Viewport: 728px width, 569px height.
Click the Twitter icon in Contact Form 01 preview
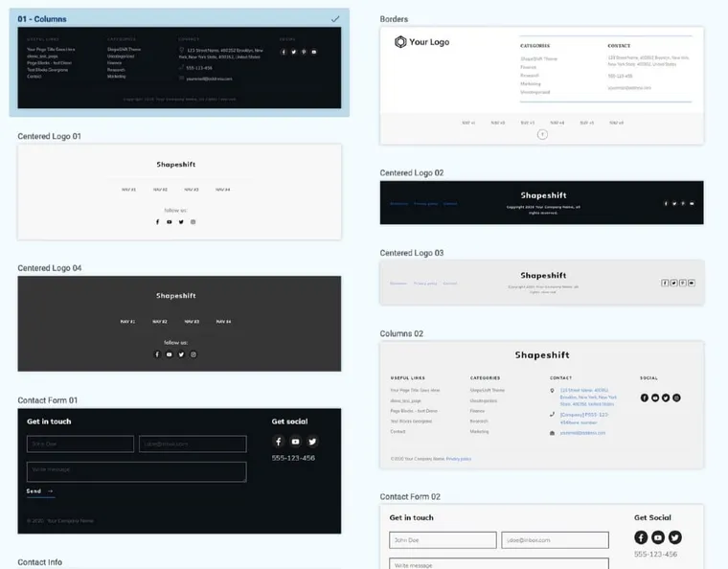click(x=312, y=442)
